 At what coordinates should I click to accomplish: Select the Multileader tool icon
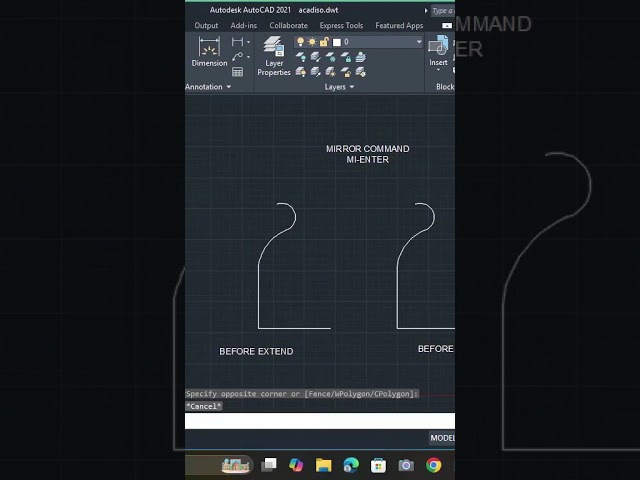coord(237,57)
